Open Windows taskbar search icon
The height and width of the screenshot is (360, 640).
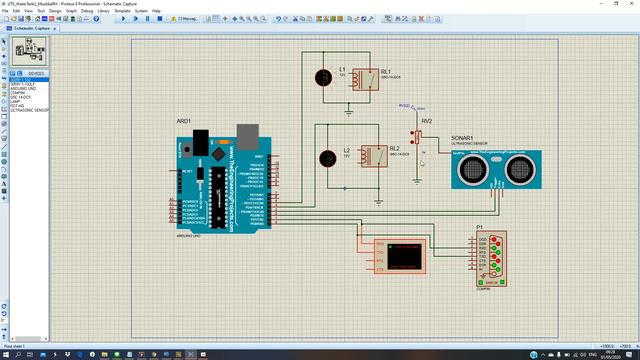(18, 354)
